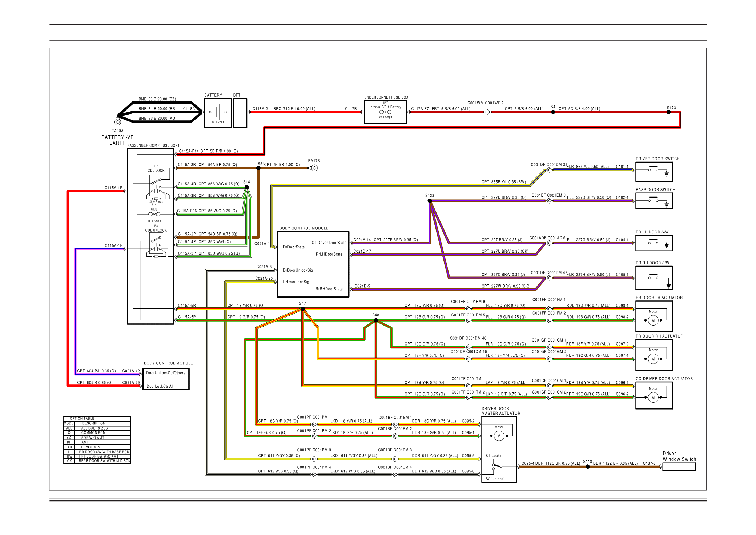Click the Co-Driver Door Actuator motor symbol

coord(653,397)
